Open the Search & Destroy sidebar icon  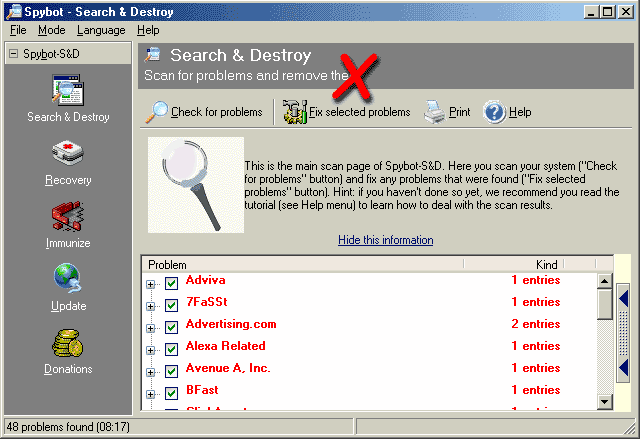[68, 91]
